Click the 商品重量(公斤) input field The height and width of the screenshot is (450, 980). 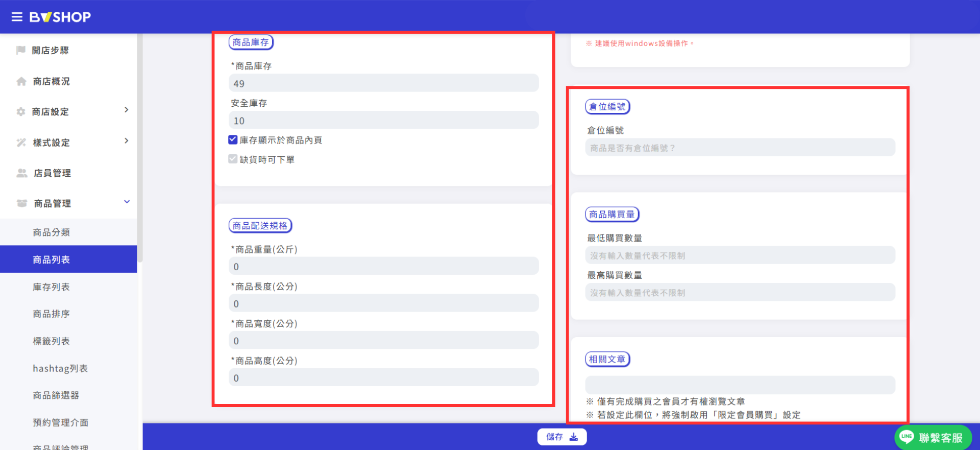click(x=384, y=266)
